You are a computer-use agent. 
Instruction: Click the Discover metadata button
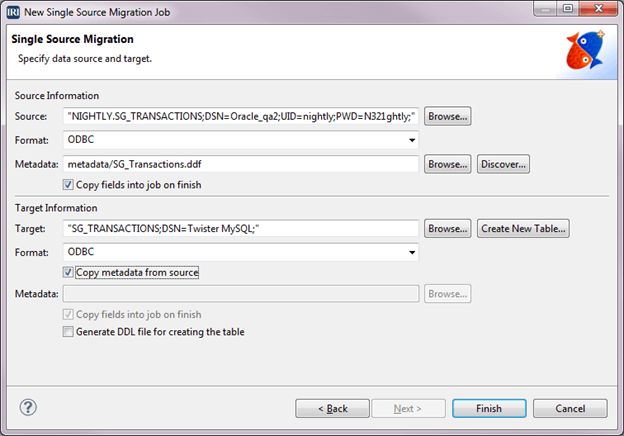(x=503, y=164)
